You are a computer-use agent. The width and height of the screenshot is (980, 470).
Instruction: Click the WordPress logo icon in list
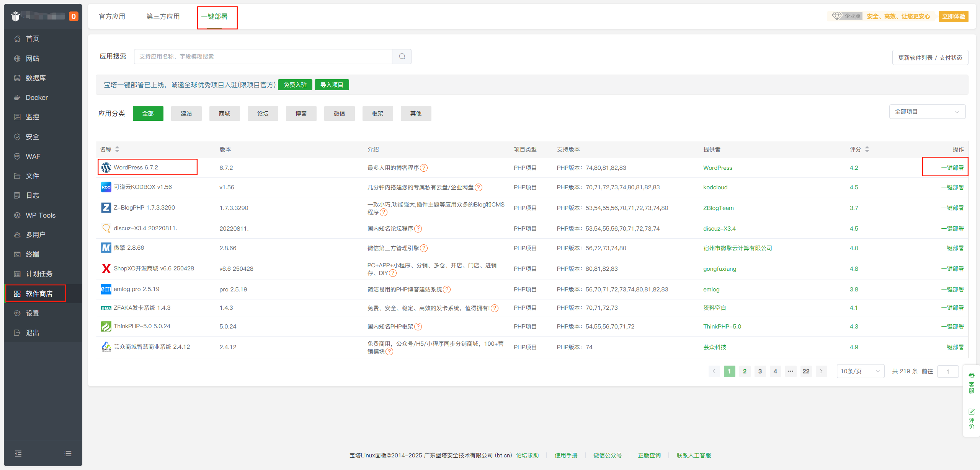tap(106, 168)
